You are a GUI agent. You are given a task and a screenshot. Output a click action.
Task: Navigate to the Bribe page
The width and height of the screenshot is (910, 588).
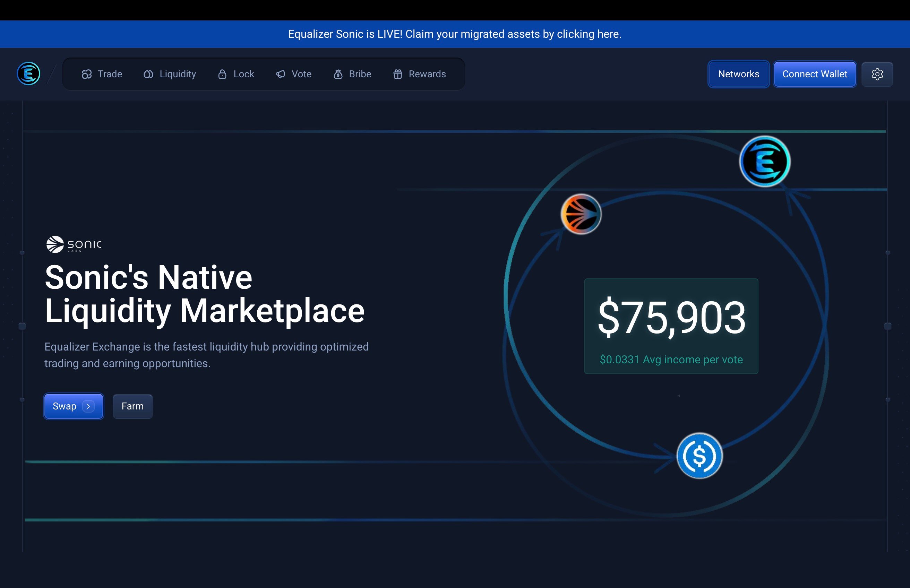[352, 74]
